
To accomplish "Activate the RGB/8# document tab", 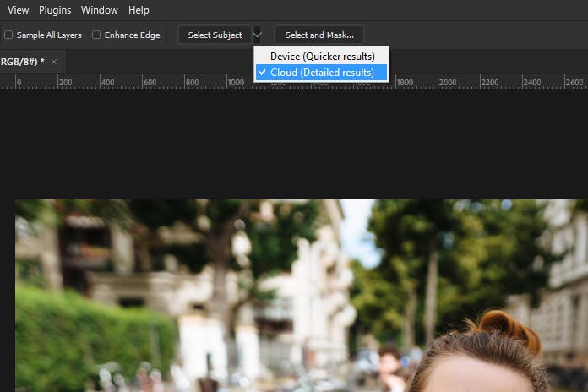I will [23, 62].
